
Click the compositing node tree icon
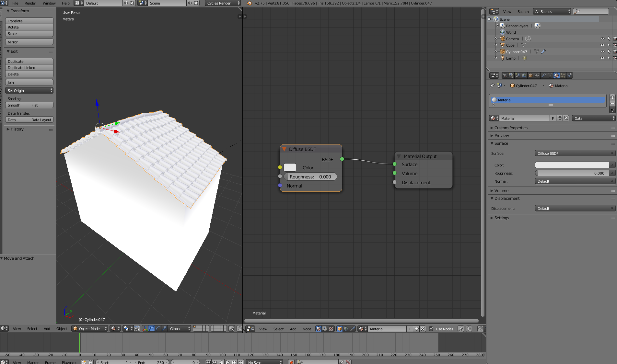325,329
